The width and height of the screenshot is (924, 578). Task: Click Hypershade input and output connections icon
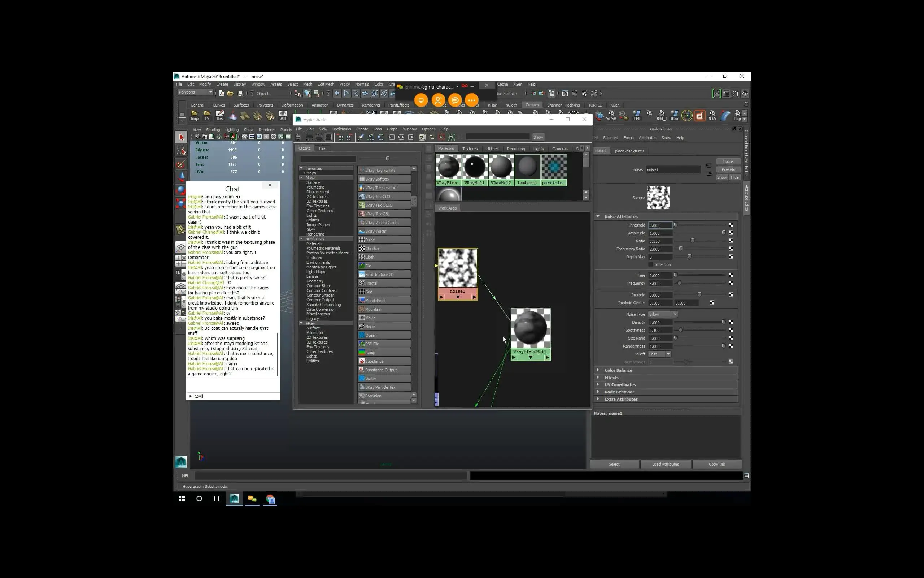coord(401,137)
